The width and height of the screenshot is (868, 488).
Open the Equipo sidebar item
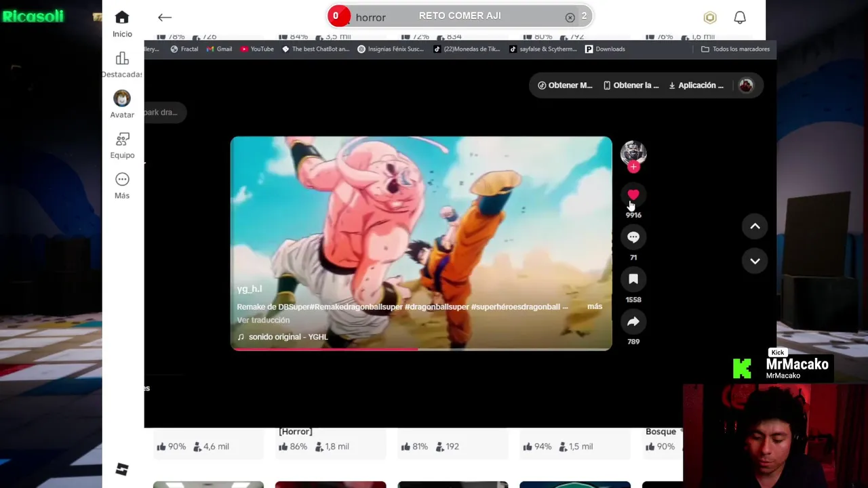coord(122,146)
